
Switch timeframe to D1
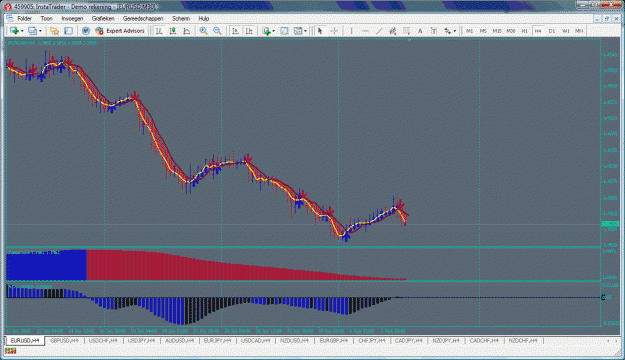[552, 31]
